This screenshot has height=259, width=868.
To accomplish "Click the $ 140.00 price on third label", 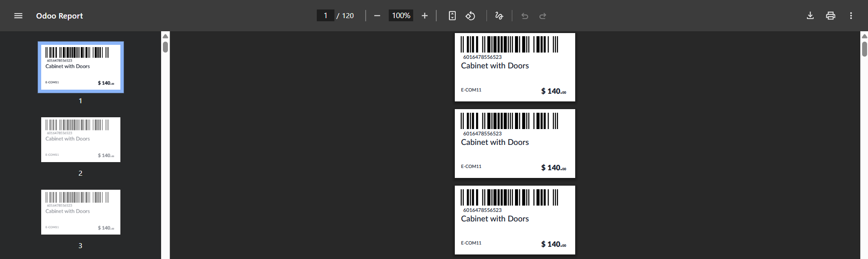I will pos(553,244).
